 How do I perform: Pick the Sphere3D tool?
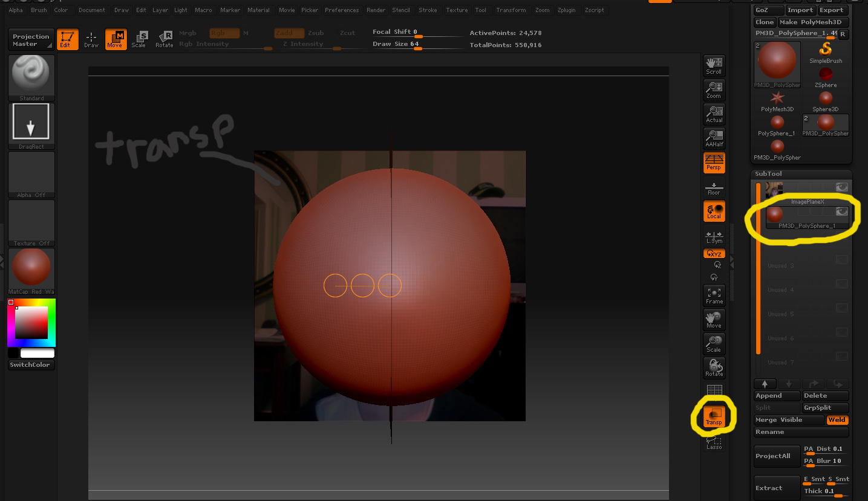pos(826,102)
